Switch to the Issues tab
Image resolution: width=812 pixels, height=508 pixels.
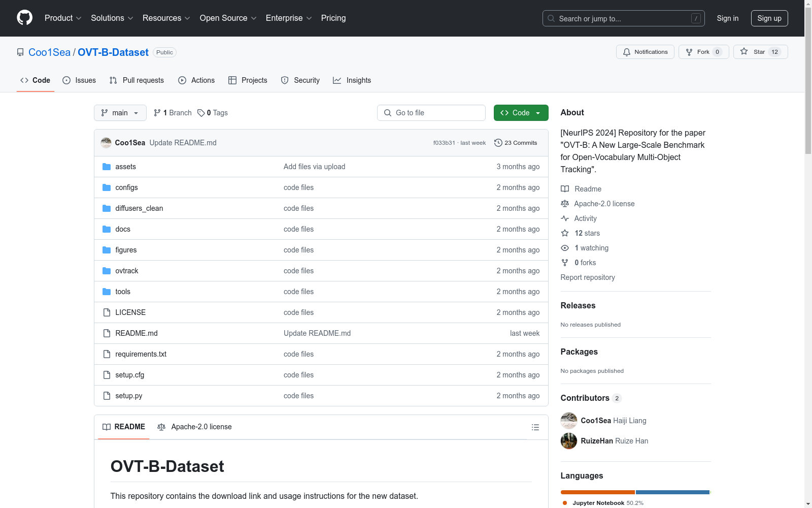[79, 80]
